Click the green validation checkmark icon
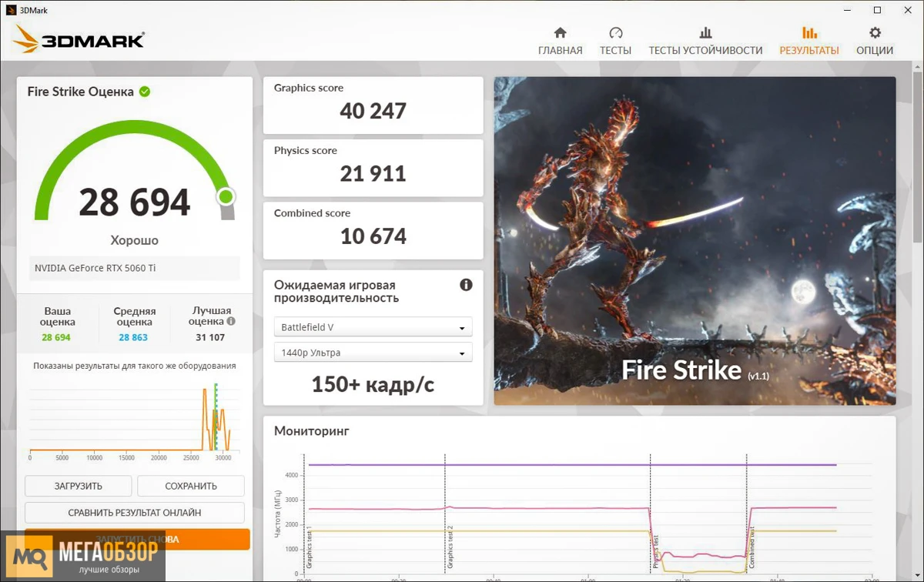Image resolution: width=924 pixels, height=582 pixels. pyautogui.click(x=145, y=92)
